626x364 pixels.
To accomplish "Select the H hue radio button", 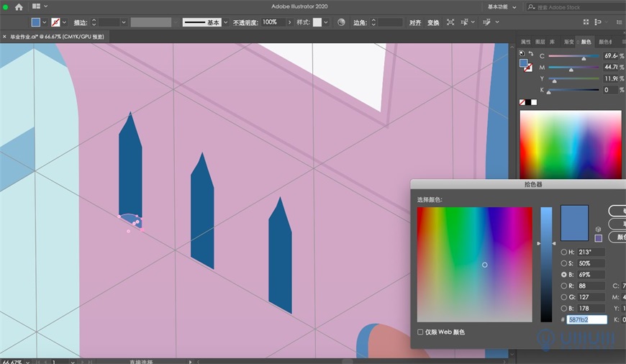I will pyautogui.click(x=563, y=252).
